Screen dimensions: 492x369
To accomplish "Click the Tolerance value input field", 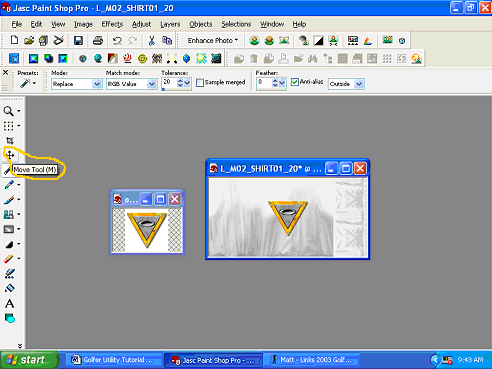I will click(x=169, y=83).
